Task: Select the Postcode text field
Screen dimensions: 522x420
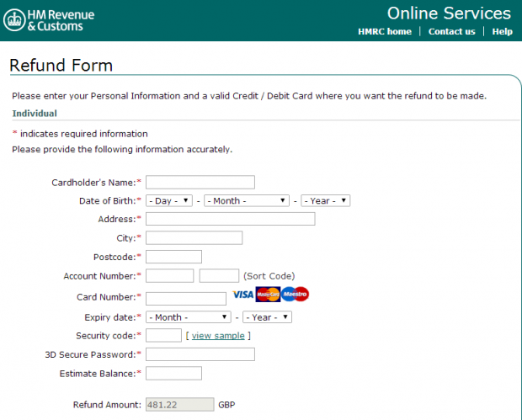Action: tap(173, 257)
